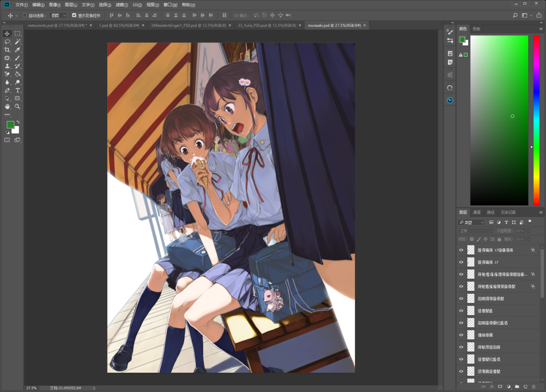This screenshot has width=546, height=392.
Task: Click the create new layer icon
Action: (x=525, y=386)
